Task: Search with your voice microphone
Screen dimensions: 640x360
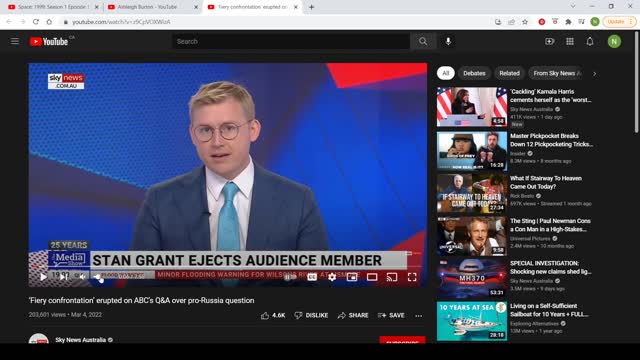Action: click(448, 41)
